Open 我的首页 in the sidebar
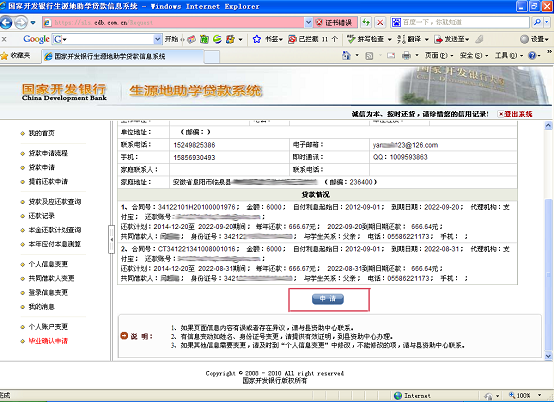This screenshot has height=402, width=554. click(x=41, y=133)
